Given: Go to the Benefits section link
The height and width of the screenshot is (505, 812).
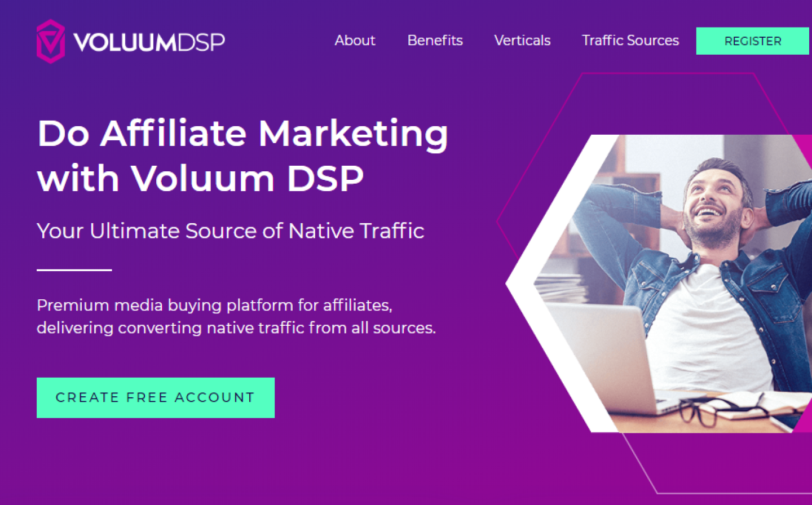Looking at the screenshot, I should [x=435, y=41].
